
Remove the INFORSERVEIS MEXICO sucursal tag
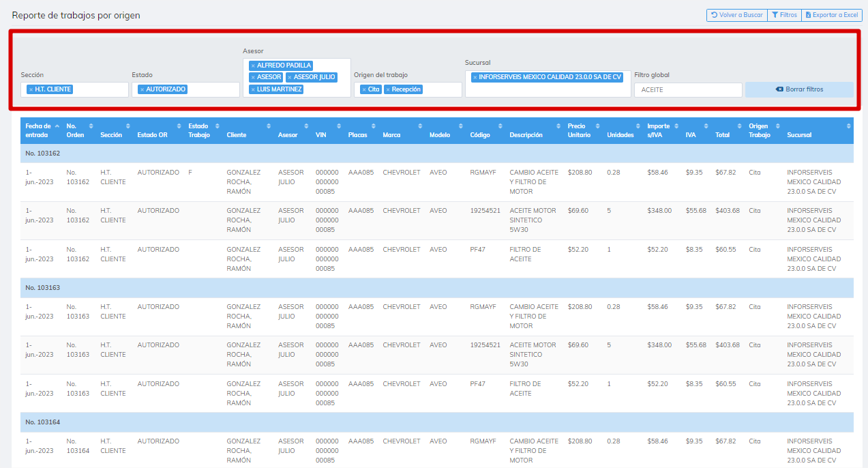pyautogui.click(x=475, y=77)
